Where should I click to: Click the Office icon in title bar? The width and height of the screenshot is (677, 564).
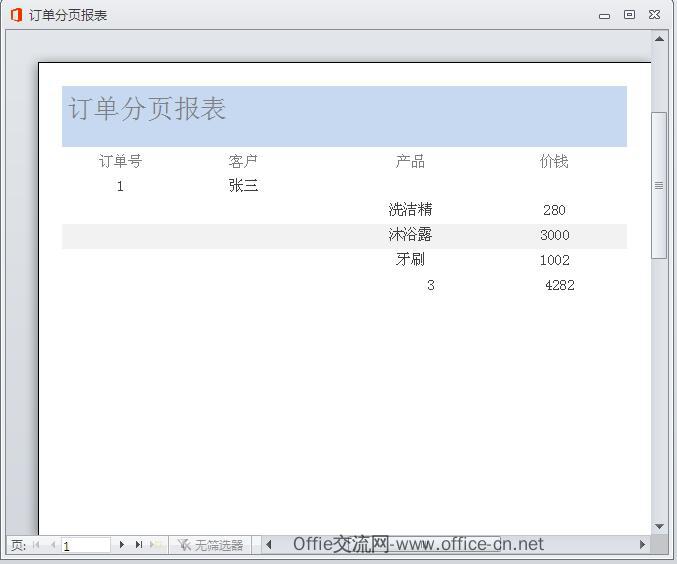[16, 15]
